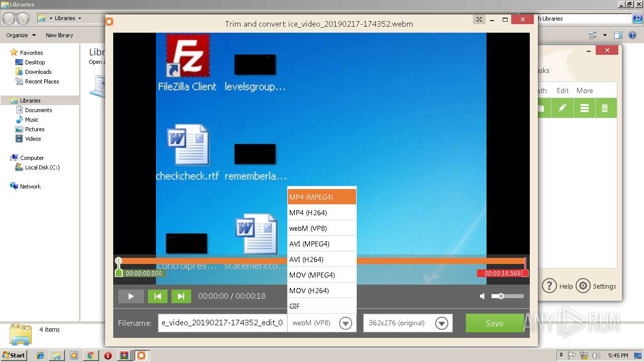Toggle the preview pane icon
This screenshot has width=644, height=362.
pos(618,35)
